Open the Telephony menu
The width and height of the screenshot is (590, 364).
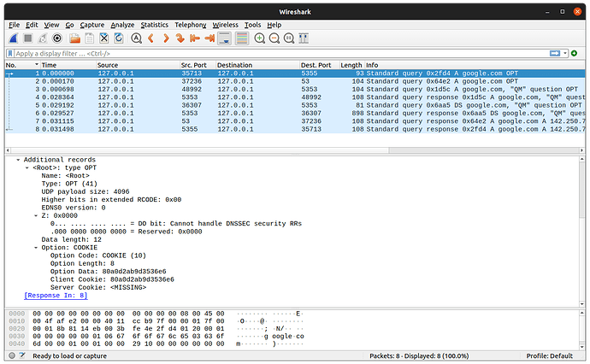coord(191,25)
